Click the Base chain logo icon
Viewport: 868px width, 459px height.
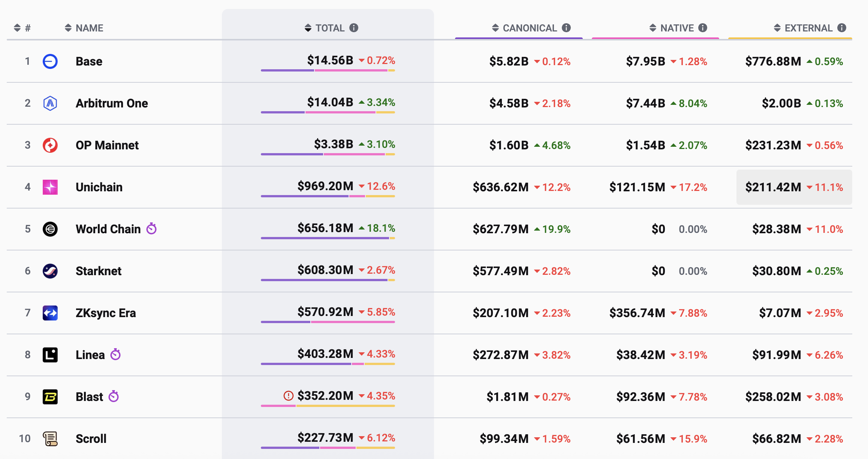tap(50, 61)
